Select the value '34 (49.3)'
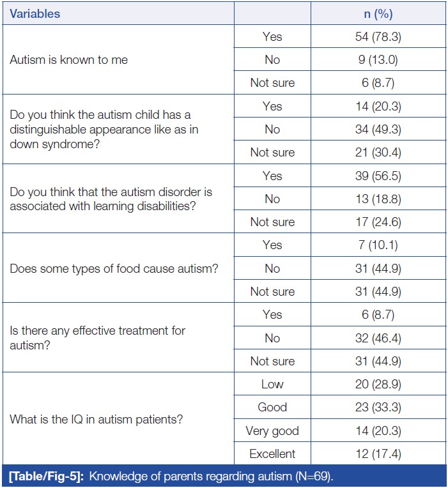Screen dimensions: 448x488 click(x=378, y=130)
